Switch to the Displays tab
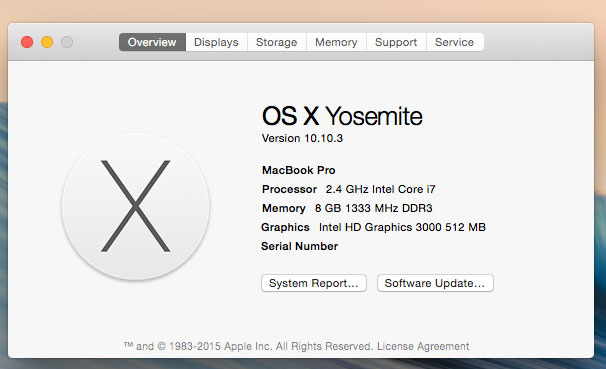 216,42
